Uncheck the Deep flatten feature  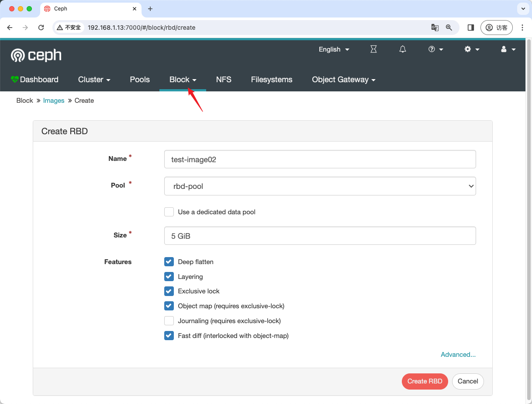point(169,262)
